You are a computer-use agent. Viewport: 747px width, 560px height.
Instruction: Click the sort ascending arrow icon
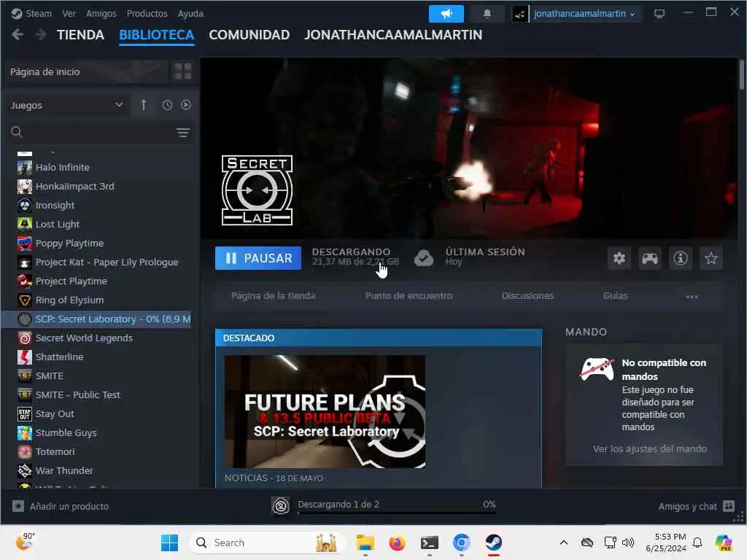[144, 105]
